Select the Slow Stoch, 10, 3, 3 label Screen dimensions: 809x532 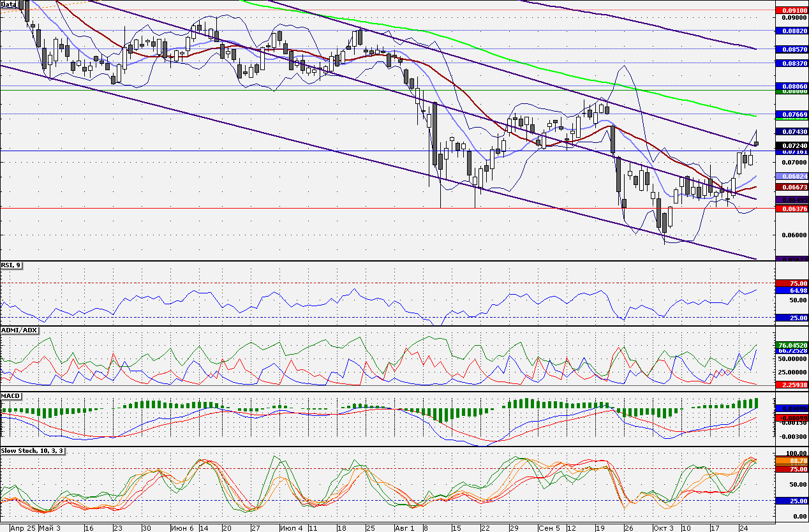coord(32,450)
